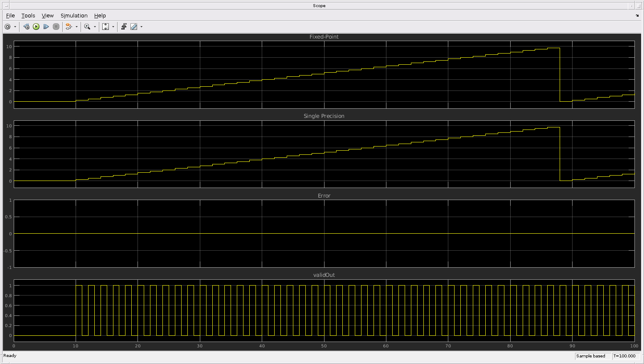Click the Ready status text
This screenshot has width=644, height=364.
click(x=10, y=356)
